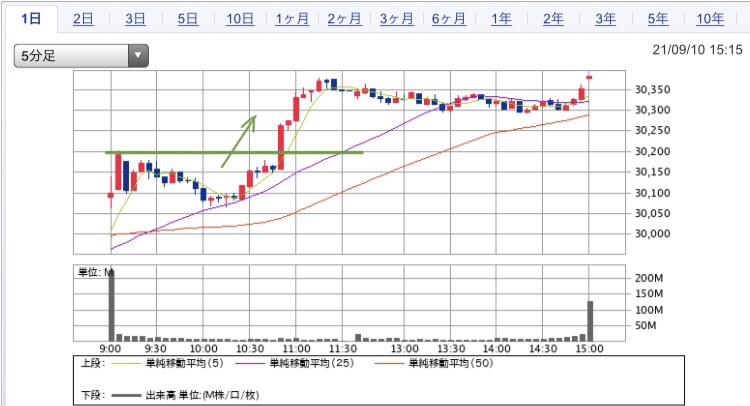View the 3ヶ月 chart range

397,19
